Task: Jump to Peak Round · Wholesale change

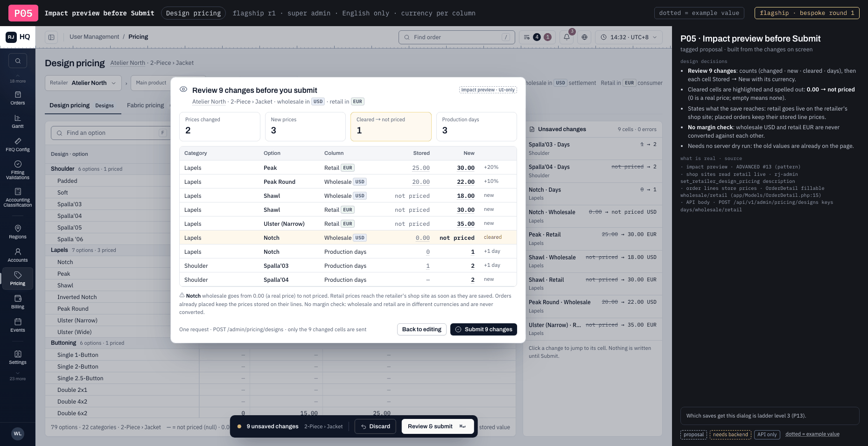Action: 593,306
